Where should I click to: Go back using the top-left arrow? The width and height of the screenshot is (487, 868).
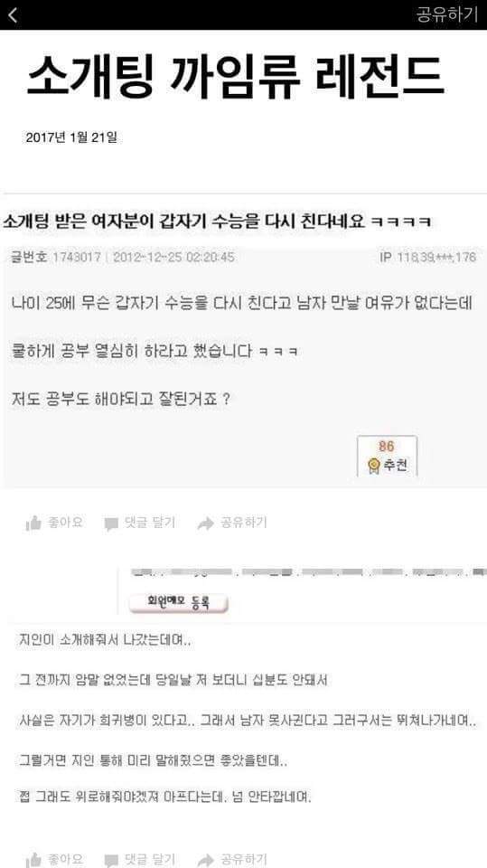pos(13,15)
